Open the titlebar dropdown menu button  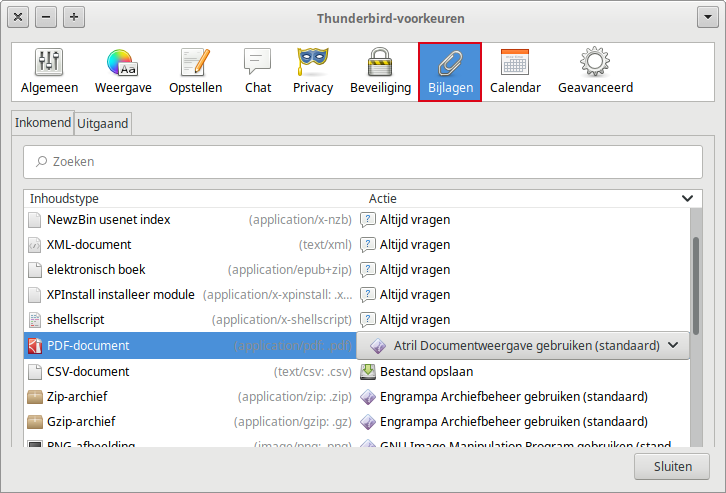(707, 18)
